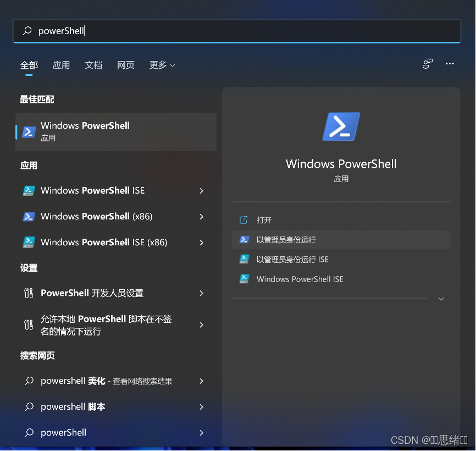Expand powershell 脚本 suggestion chevron

click(x=202, y=407)
